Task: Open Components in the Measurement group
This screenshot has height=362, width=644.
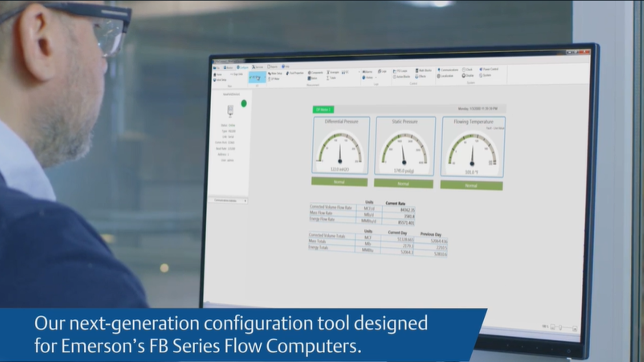Action: pos(316,73)
